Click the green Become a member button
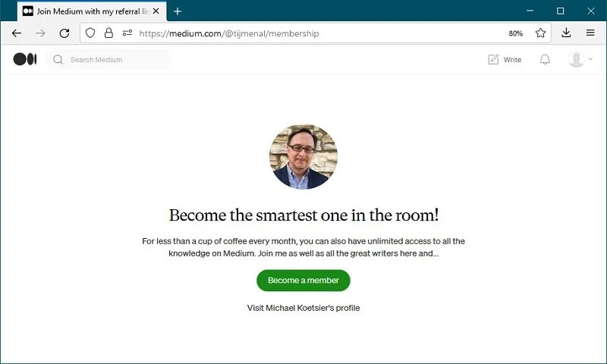607x364 pixels. pyautogui.click(x=303, y=281)
